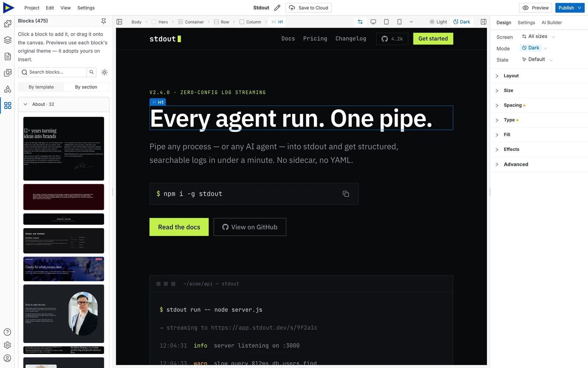Expand the Spacing section
588x368 pixels.
pyautogui.click(x=539, y=105)
